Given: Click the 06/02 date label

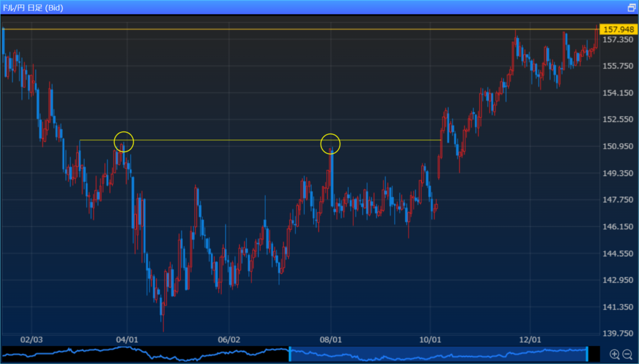Looking at the screenshot, I should [229, 340].
